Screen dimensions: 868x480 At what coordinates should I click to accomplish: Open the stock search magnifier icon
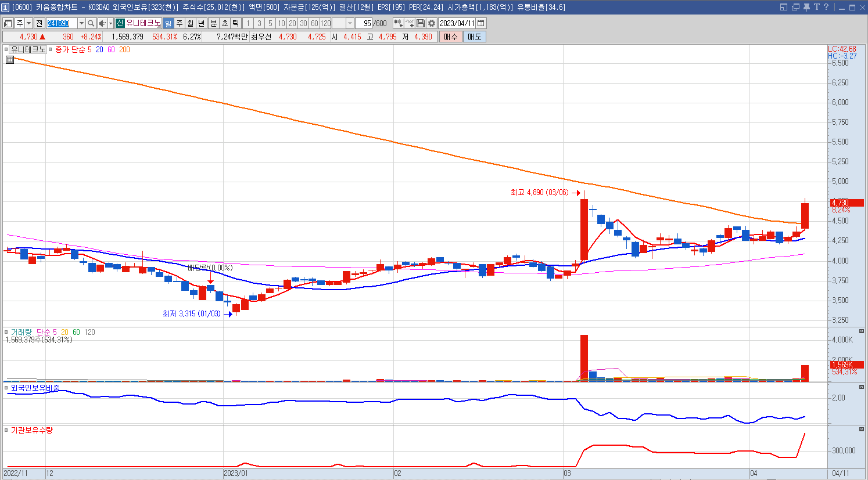[x=91, y=23]
